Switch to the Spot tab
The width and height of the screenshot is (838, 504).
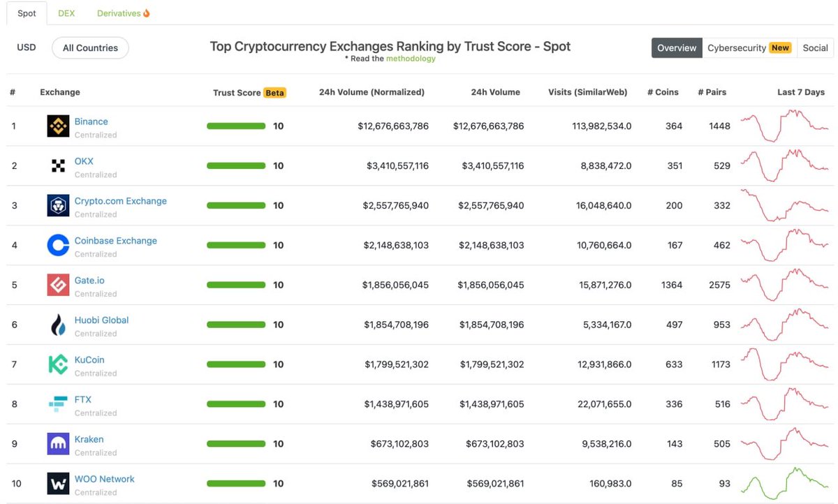27,13
